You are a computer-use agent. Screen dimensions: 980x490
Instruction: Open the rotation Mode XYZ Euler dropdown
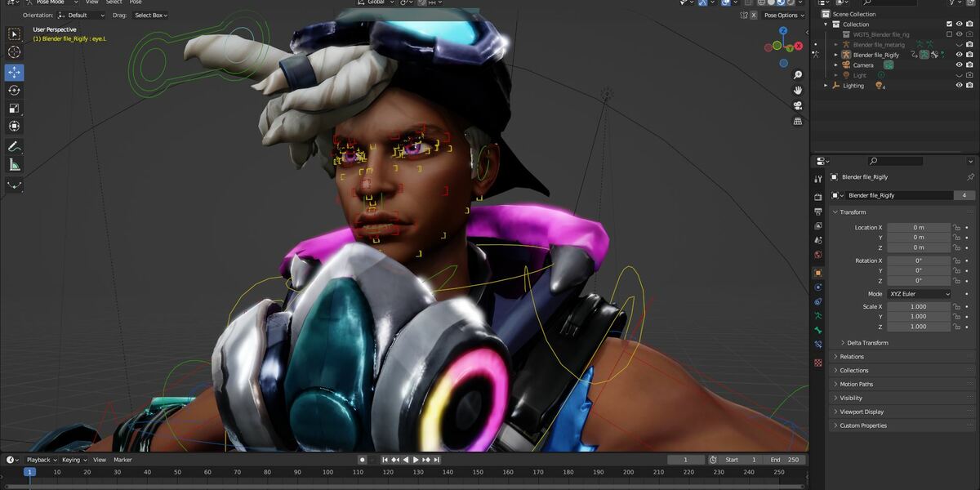(x=920, y=294)
